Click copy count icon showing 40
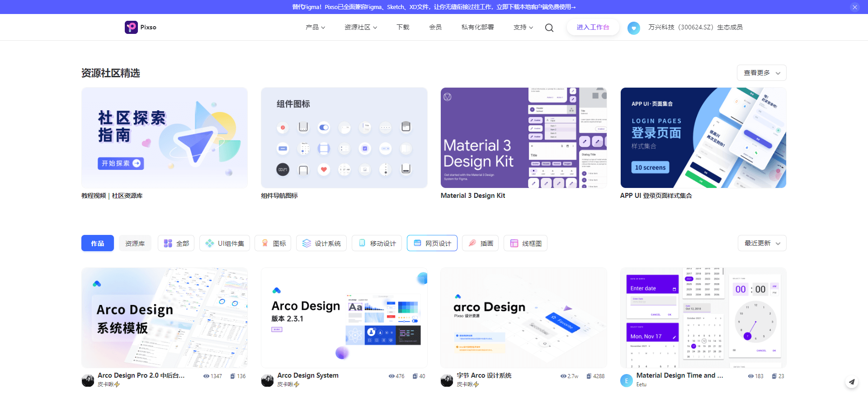This screenshot has width=868, height=398. click(x=415, y=376)
